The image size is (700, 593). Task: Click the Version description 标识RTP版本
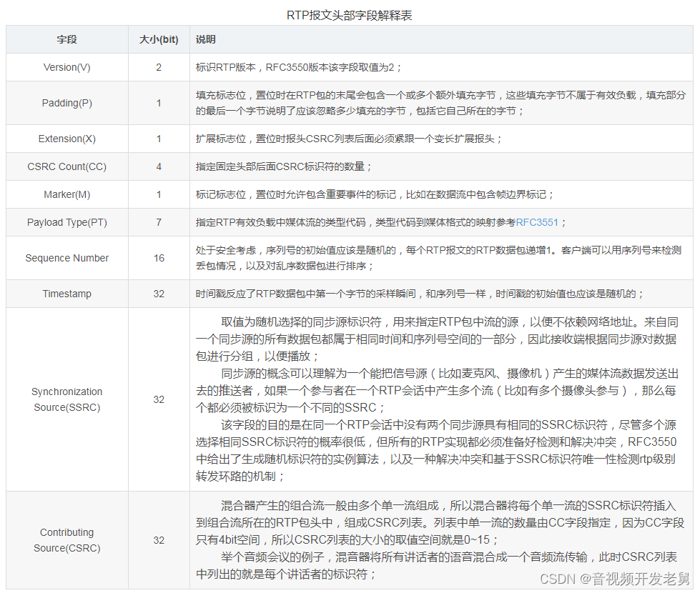pos(299,67)
